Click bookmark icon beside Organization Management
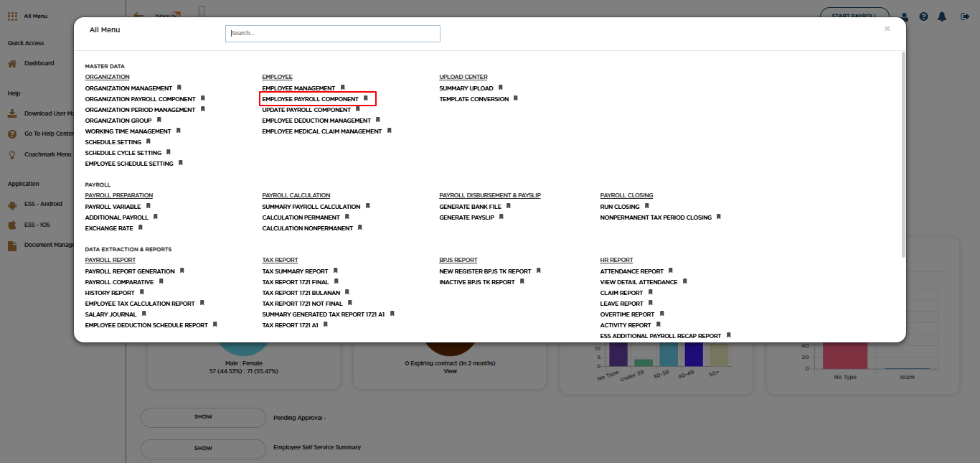Image resolution: width=980 pixels, height=463 pixels. 179,88
